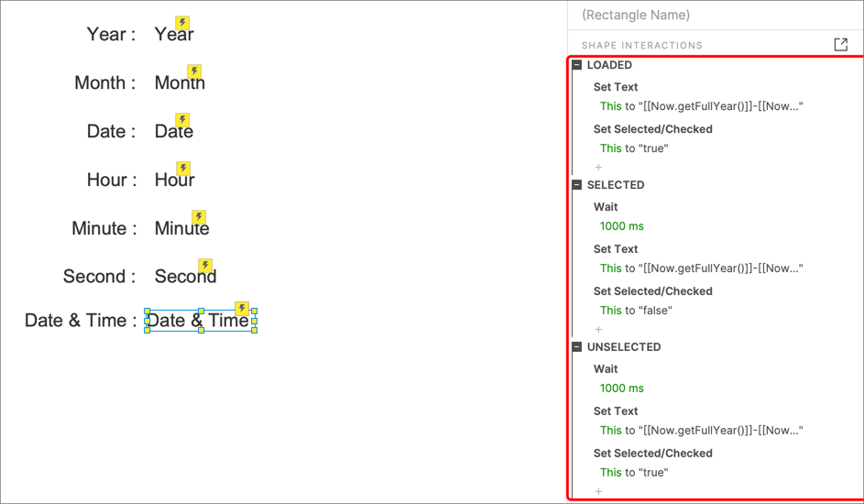Click the lightning badge on Hour widget

183,168
